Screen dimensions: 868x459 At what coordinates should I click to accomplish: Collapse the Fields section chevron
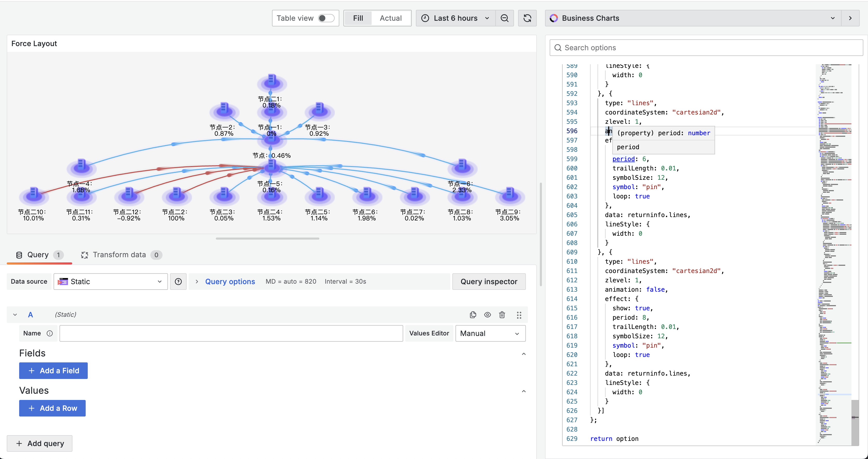click(524, 354)
